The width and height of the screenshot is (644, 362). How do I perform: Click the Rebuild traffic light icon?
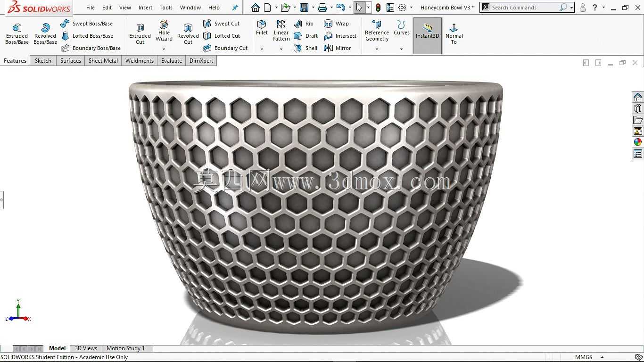click(378, 8)
